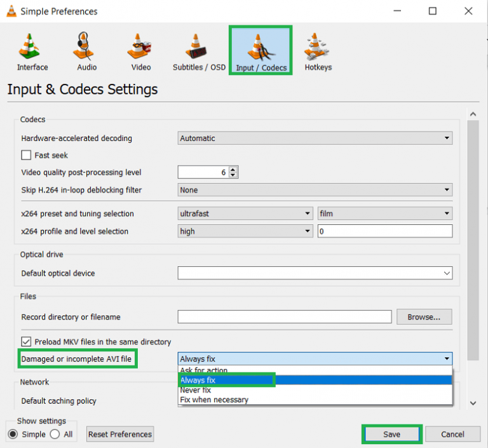
Task: Enable the Fast seek checkbox
Action: [26, 155]
